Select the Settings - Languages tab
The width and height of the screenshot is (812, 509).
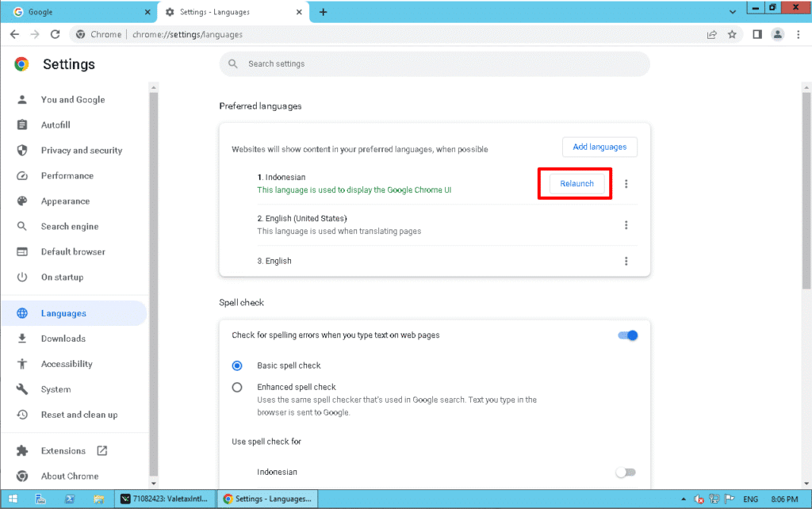233,12
